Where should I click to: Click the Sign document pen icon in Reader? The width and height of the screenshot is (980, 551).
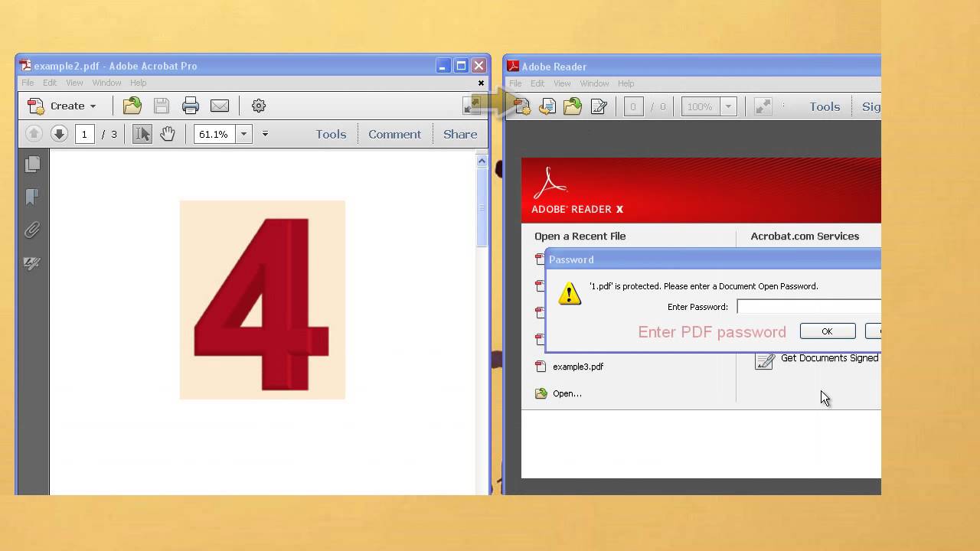pyautogui.click(x=599, y=106)
